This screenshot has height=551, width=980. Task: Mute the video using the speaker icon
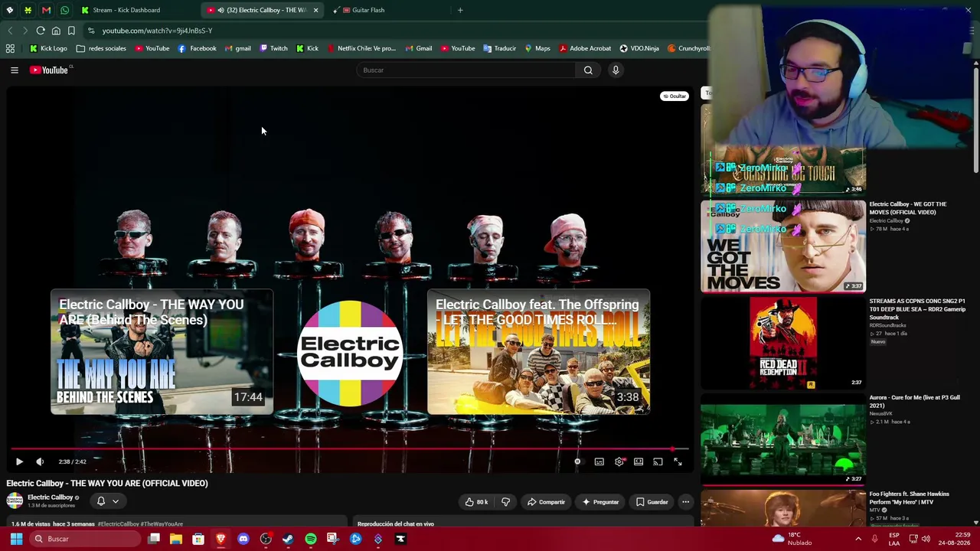(x=40, y=461)
